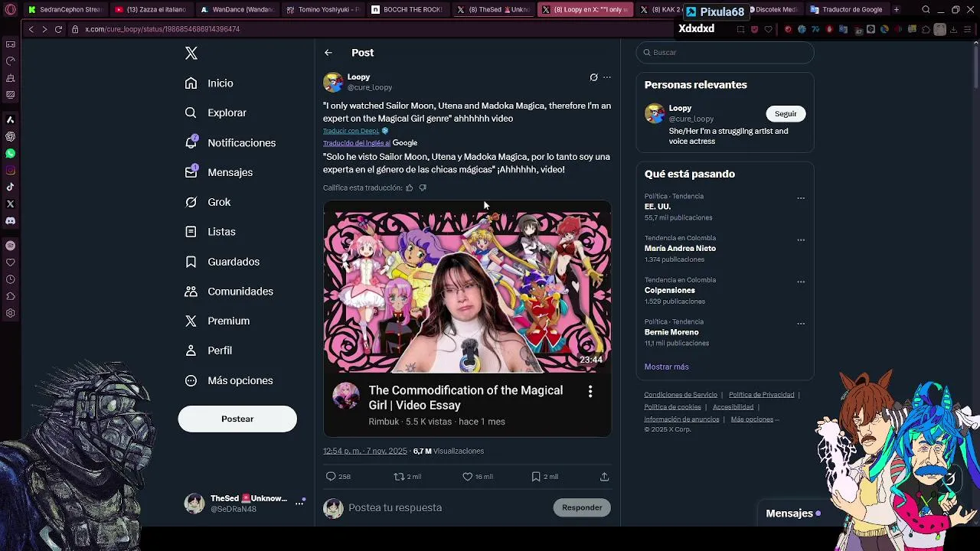Viewport: 980px width, 551px height.
Task: Open Perfil in the sidebar
Action: coord(208,350)
